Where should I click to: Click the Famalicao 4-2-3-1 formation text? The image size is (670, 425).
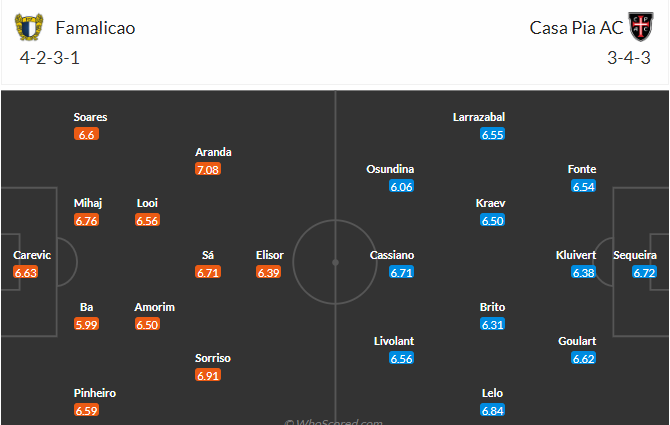tap(50, 58)
